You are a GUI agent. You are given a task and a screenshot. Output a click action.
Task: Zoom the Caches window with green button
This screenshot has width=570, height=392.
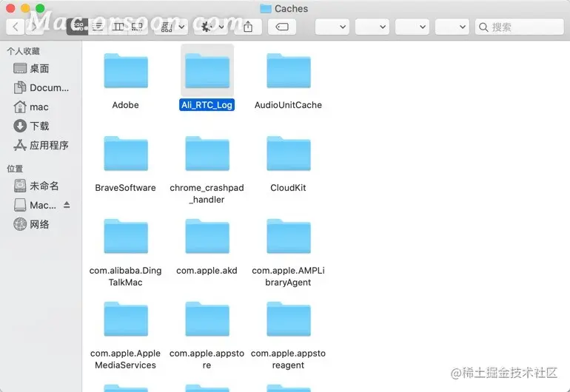click(x=41, y=8)
